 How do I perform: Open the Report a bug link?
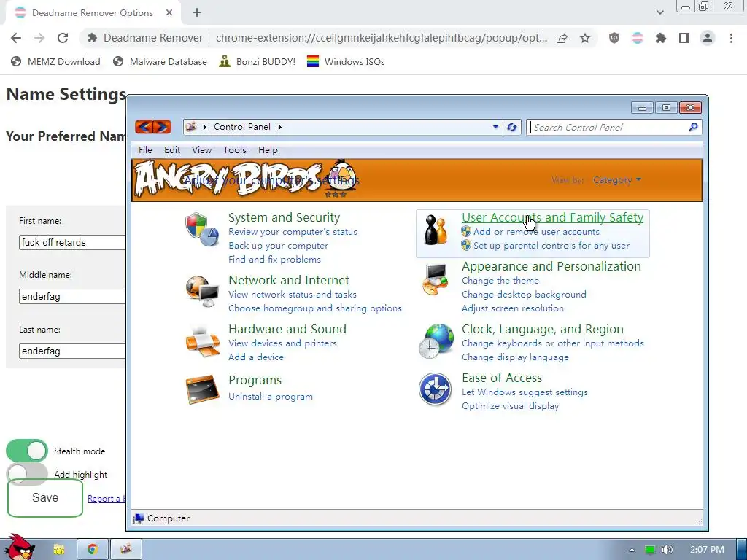[107, 499]
